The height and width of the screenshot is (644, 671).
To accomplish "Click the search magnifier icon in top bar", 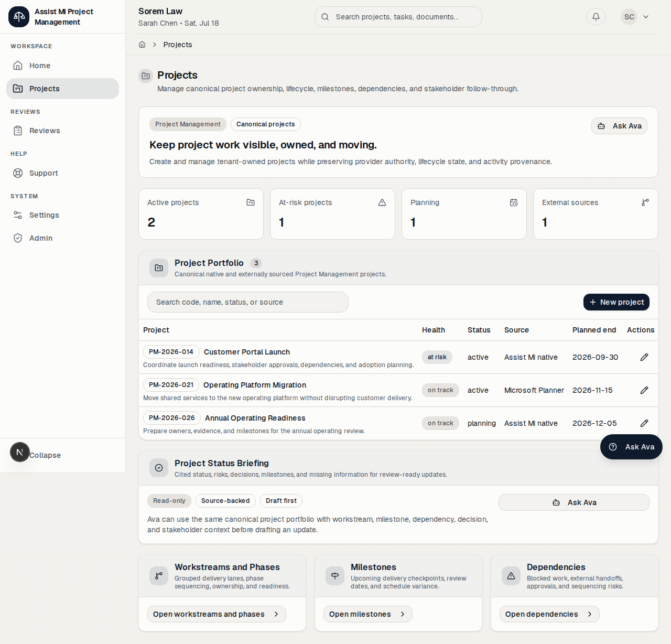I will [x=325, y=17].
